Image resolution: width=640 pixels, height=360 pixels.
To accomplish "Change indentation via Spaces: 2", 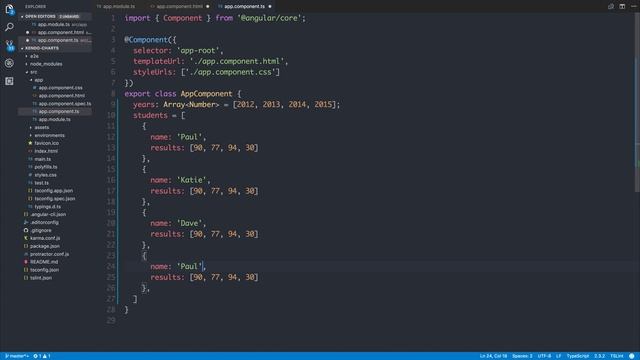I will [522, 356].
